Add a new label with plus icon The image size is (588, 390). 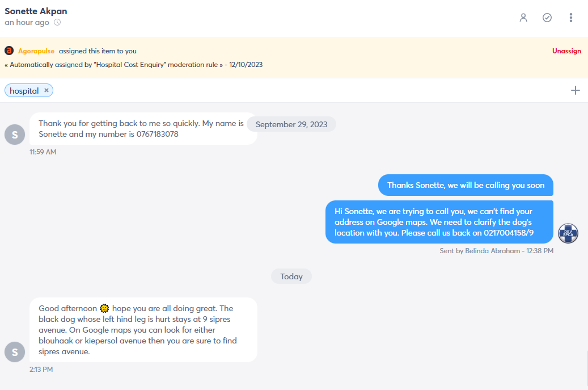click(x=576, y=90)
